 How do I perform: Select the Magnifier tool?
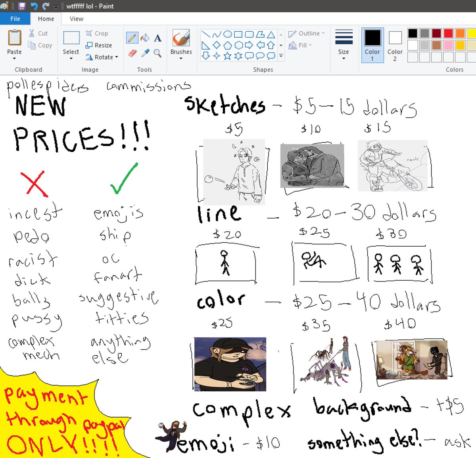pyautogui.click(x=157, y=53)
